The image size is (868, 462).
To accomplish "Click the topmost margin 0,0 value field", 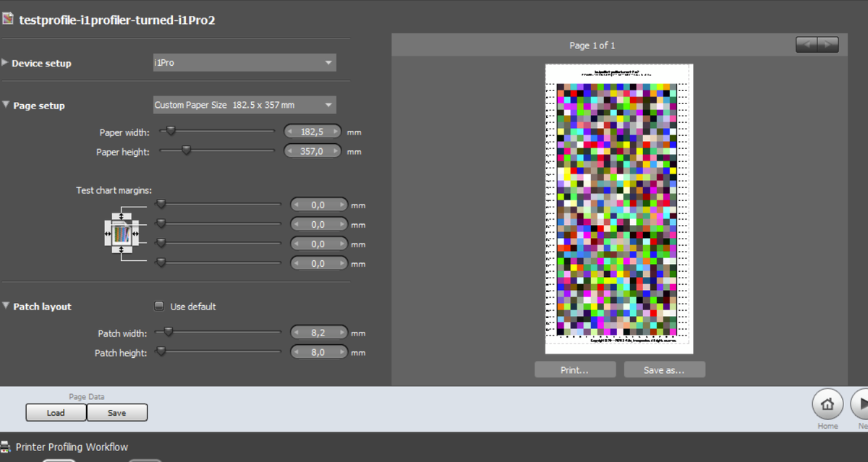I will pos(318,205).
